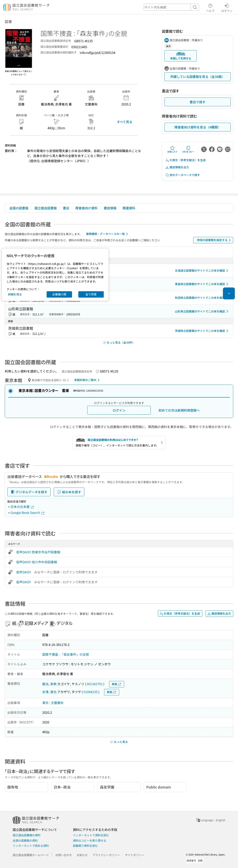Click the 日本--政治 related theme card
The image size is (238, 868).
pos(73,787)
